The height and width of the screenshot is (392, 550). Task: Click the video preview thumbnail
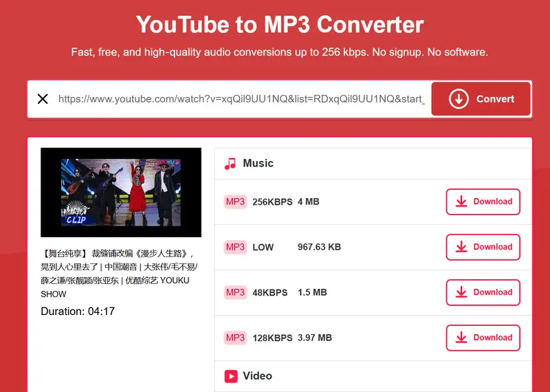[x=121, y=193]
